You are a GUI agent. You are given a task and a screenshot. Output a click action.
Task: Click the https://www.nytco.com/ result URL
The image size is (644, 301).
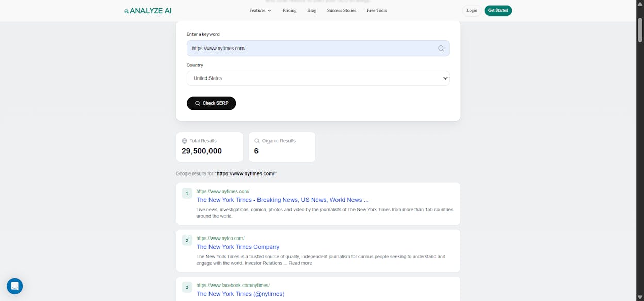coord(220,238)
